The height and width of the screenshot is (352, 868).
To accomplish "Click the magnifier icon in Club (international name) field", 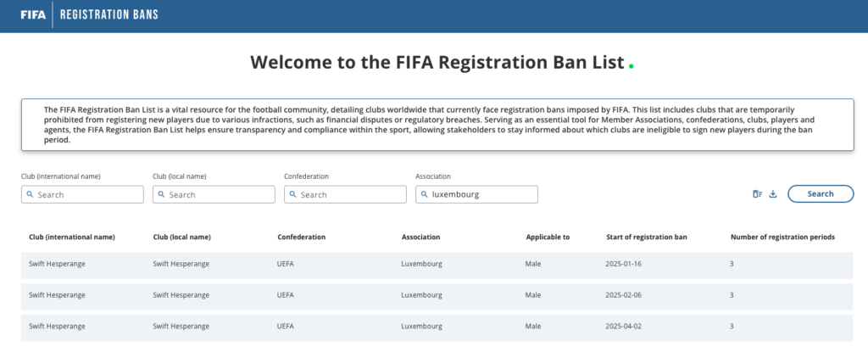I will [30, 194].
